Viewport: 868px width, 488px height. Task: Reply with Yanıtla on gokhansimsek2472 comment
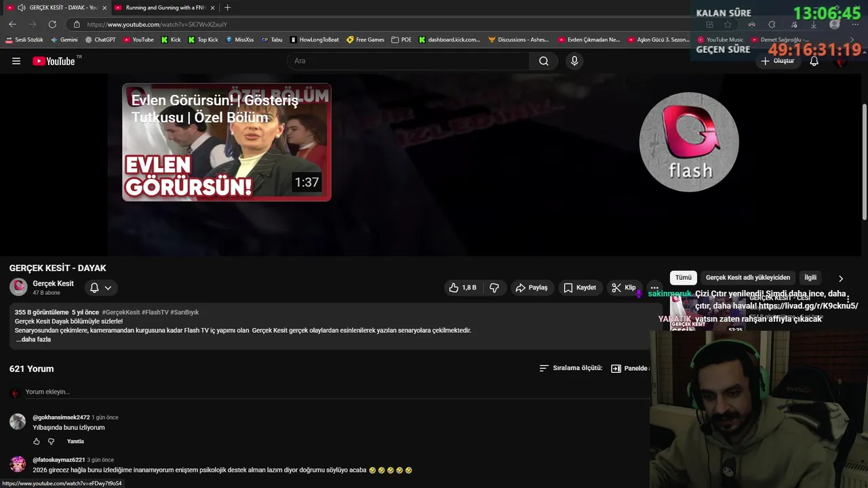tap(75, 442)
